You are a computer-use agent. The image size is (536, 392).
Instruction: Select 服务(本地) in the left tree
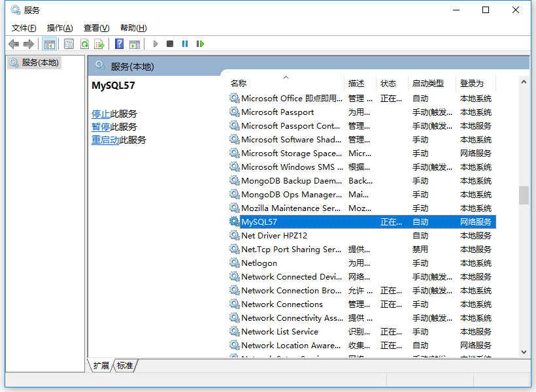pyautogui.click(x=34, y=63)
